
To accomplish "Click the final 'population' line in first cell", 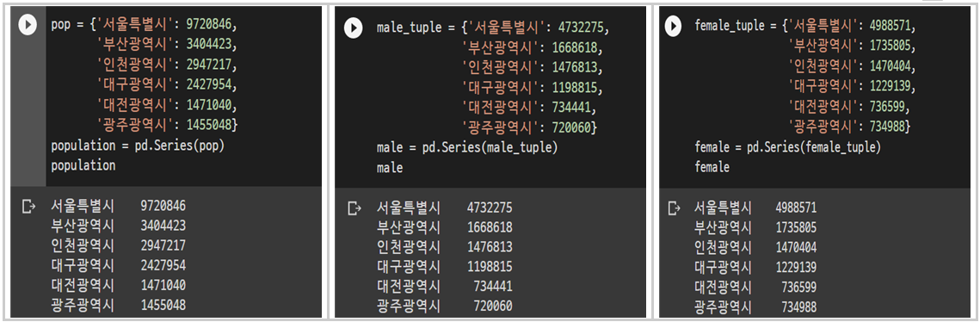I will [83, 165].
